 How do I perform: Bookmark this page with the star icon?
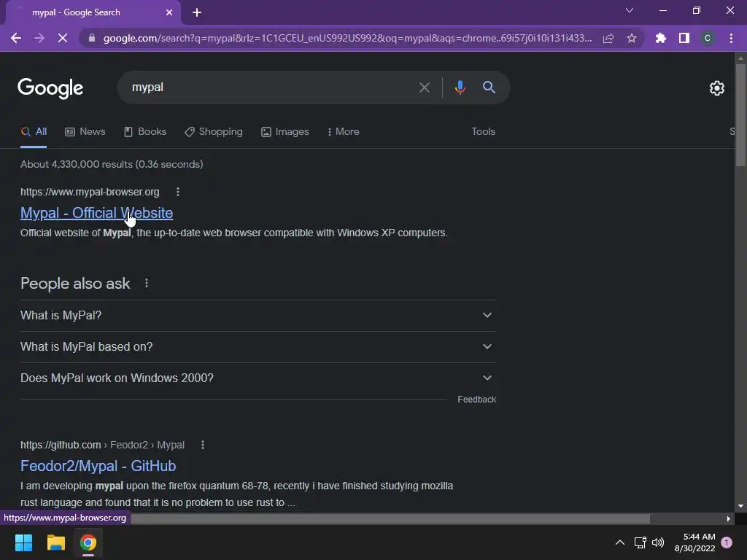[x=632, y=38]
